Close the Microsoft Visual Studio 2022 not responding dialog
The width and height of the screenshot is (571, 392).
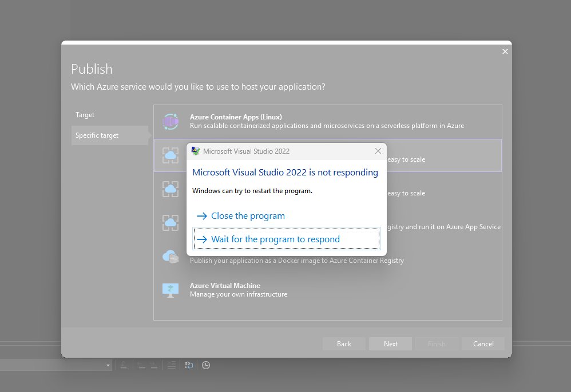click(x=378, y=151)
